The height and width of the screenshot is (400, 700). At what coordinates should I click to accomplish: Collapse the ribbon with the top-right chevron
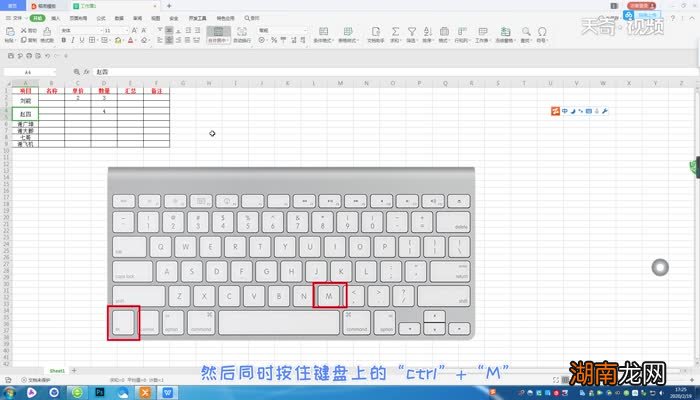coord(692,18)
